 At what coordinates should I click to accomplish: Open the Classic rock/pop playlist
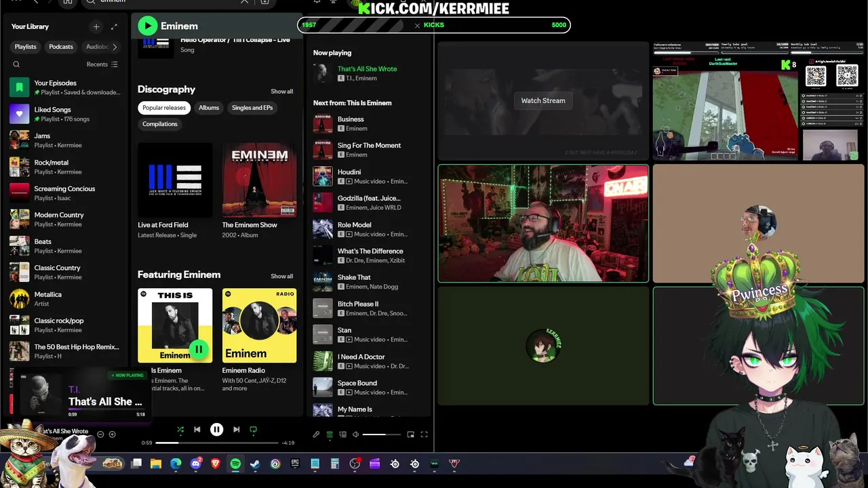65,325
